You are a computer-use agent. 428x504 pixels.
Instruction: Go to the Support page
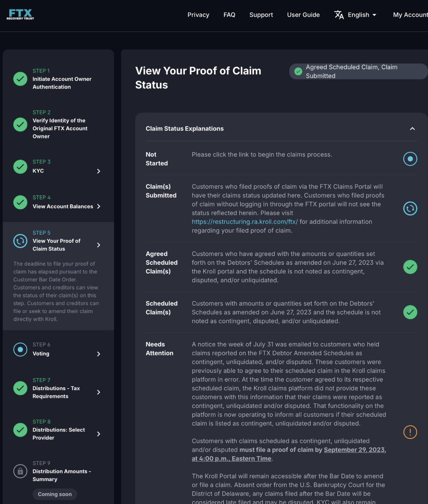(261, 15)
